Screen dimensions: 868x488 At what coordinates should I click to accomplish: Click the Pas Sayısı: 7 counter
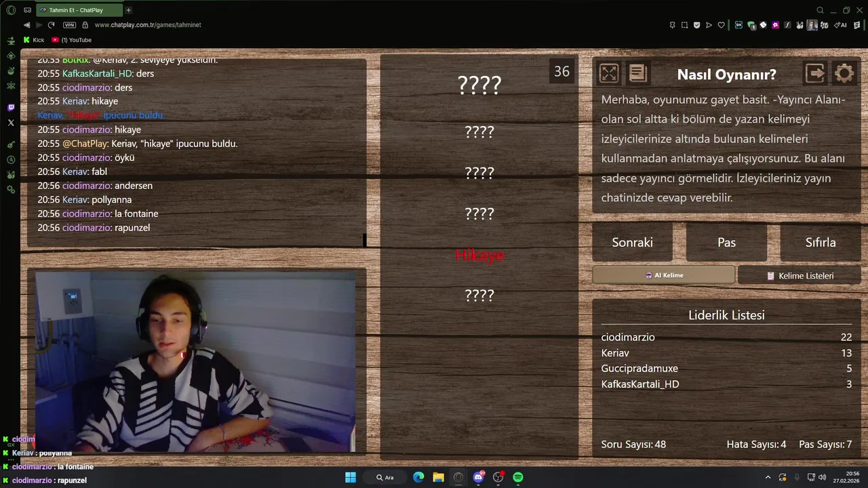[x=825, y=445]
